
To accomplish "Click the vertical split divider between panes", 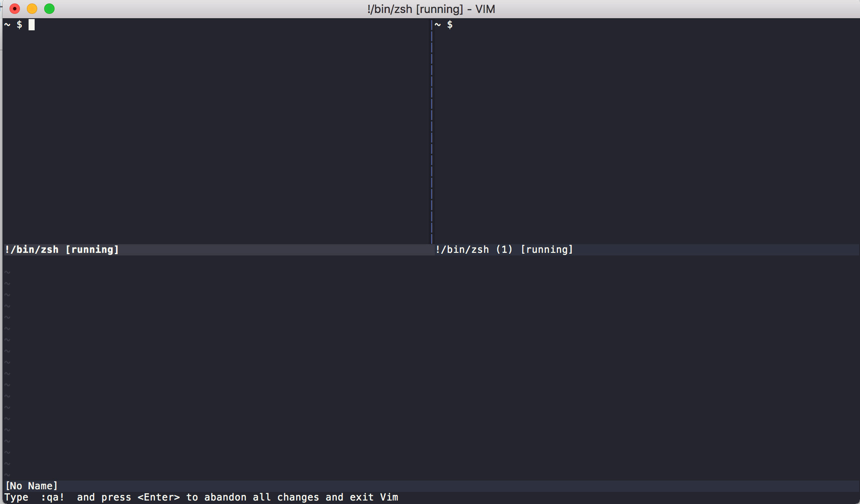I will (x=431, y=130).
